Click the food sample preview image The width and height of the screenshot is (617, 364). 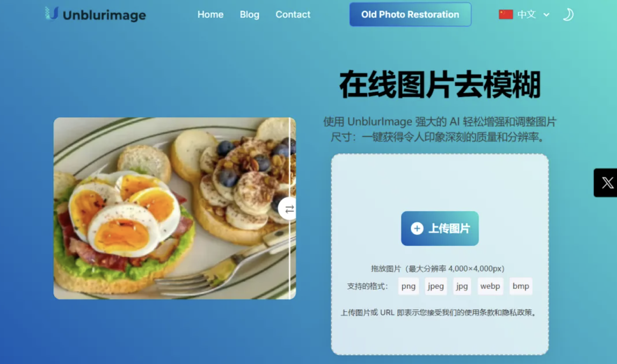point(175,208)
